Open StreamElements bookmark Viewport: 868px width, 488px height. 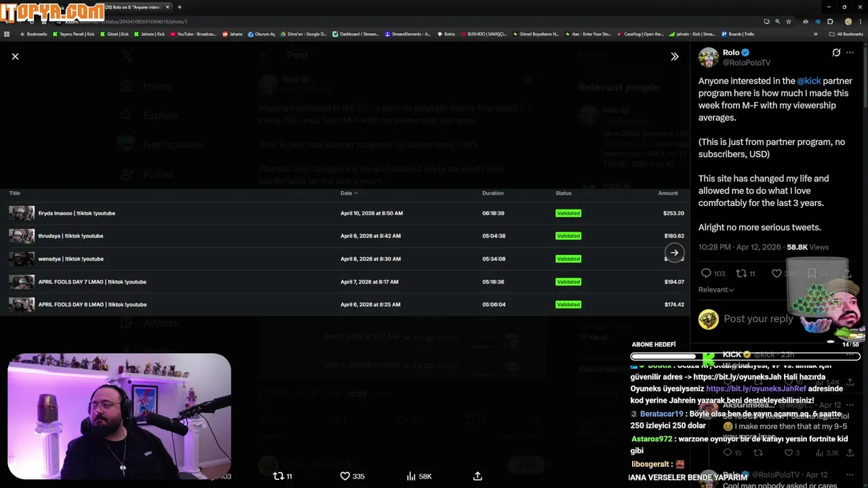coord(408,34)
